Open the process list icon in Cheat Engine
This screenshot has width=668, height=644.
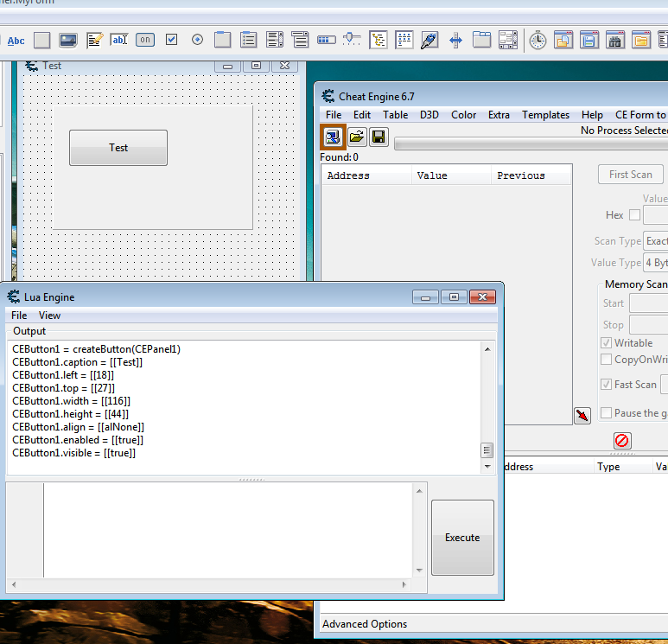coord(333,137)
